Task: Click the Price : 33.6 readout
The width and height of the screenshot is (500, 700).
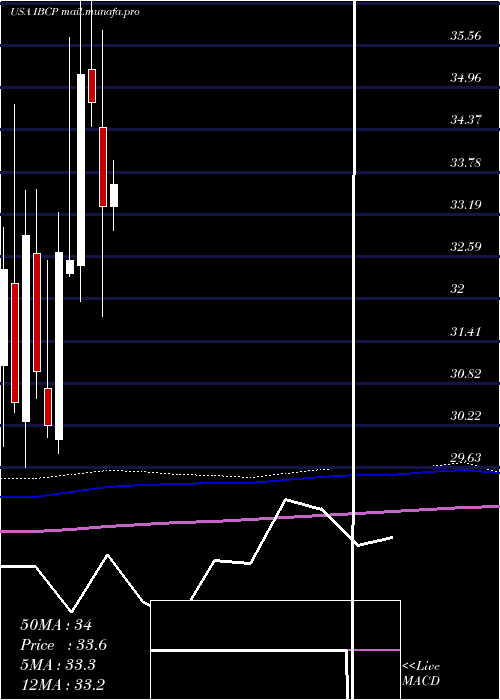Action: coord(63,645)
